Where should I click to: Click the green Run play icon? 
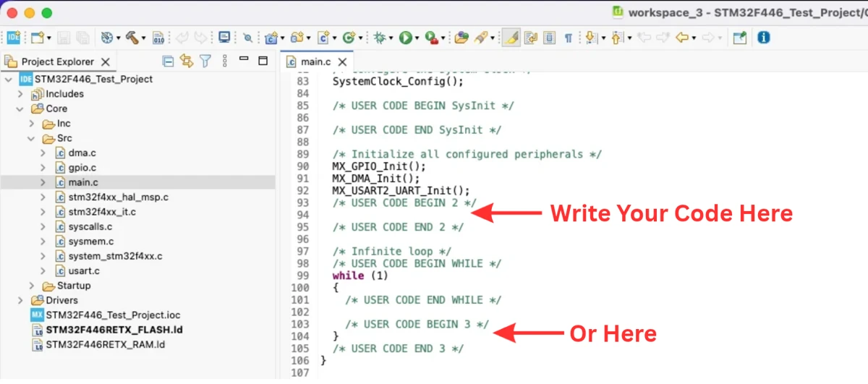(406, 38)
